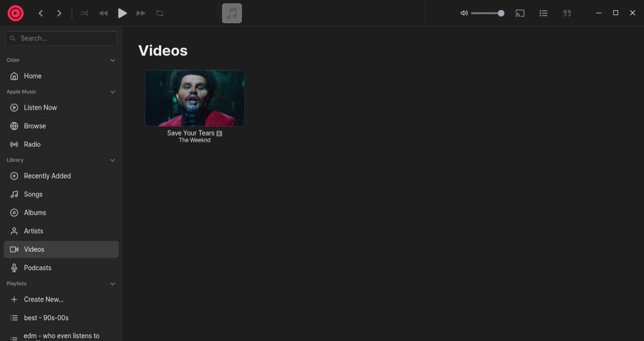The width and height of the screenshot is (644, 341).
Task: Click the Save Your Tears title
Action: pyautogui.click(x=191, y=133)
